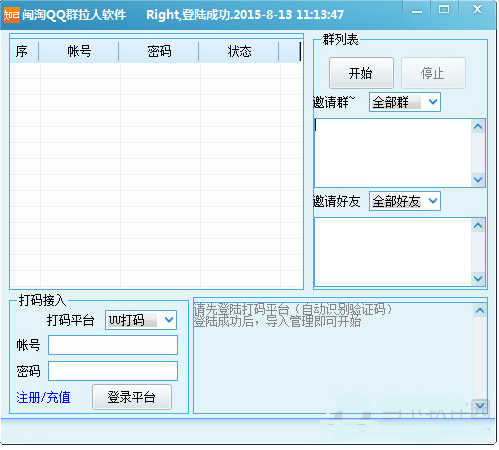Expand the 邀请群 dropdown showing 全部群
The height and width of the screenshot is (450, 499).
coord(405,102)
